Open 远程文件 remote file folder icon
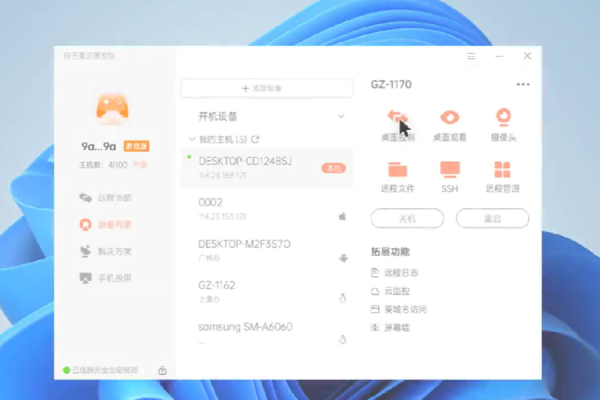The height and width of the screenshot is (400, 600). click(397, 171)
